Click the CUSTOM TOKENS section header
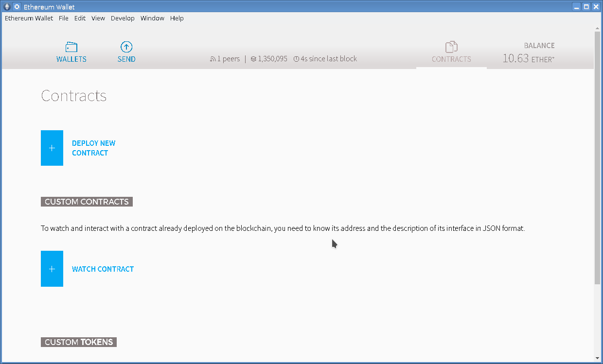This screenshot has width=603, height=364. coord(79,342)
